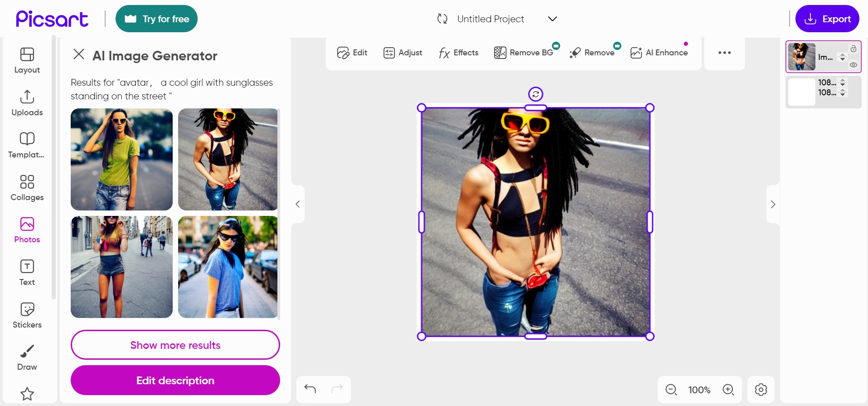Toggle the lock on the image layer
Image resolution: width=868 pixels, height=406 pixels.
[853, 49]
